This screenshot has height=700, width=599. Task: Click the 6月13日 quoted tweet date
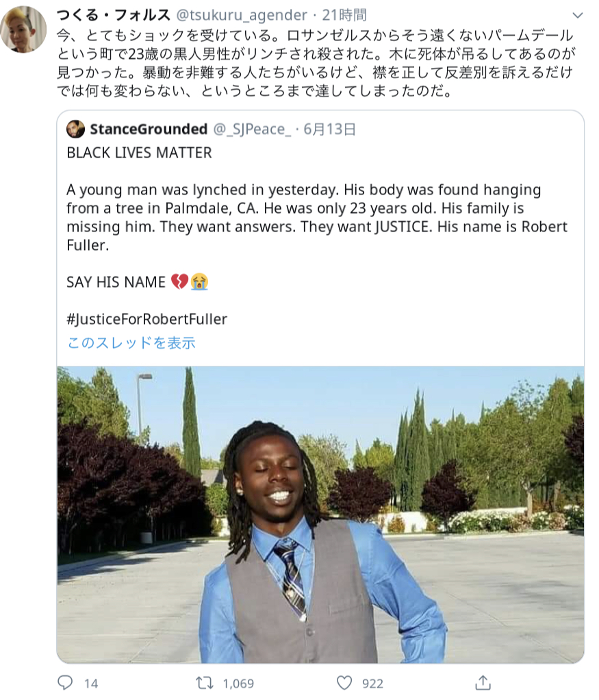[x=329, y=129]
